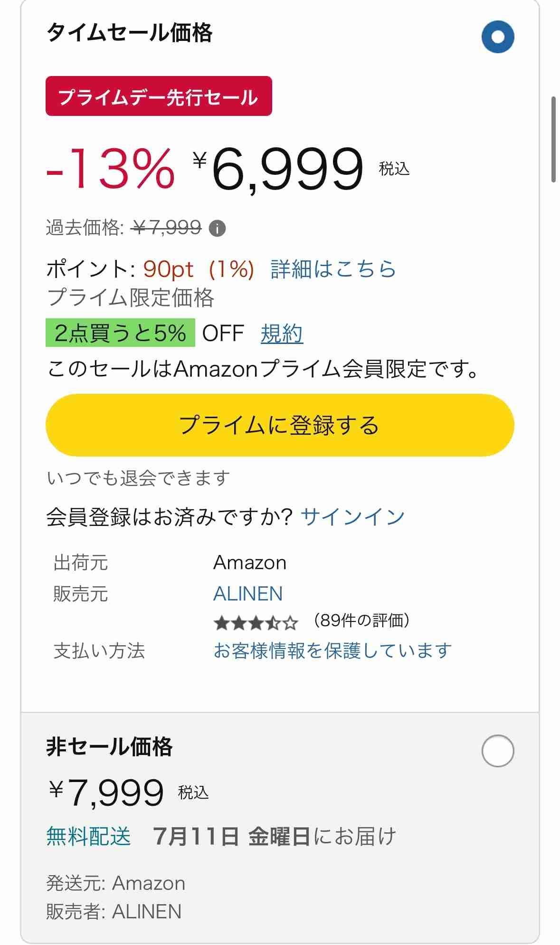This screenshot has width=560, height=945.
Task: Click info icon beside 過去価格
Action: pyautogui.click(x=217, y=229)
